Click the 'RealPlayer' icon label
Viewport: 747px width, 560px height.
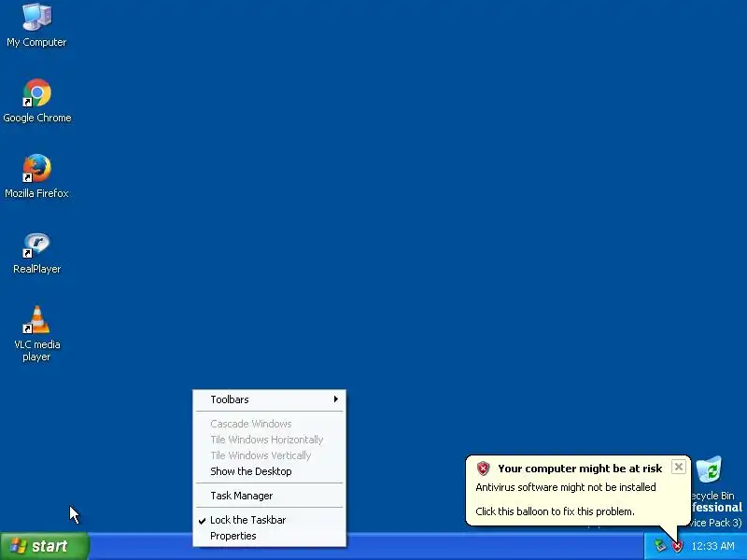pos(36,269)
